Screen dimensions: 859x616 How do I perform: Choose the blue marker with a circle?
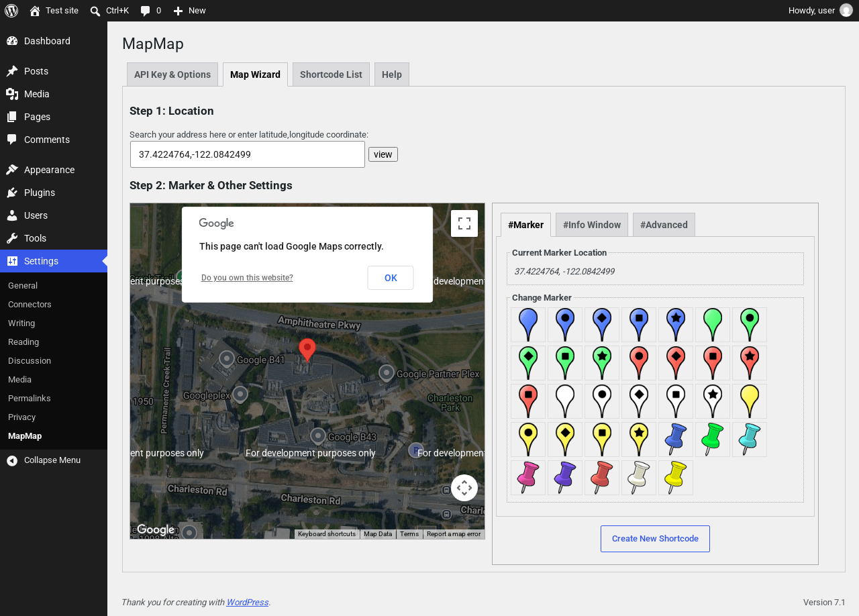point(565,325)
